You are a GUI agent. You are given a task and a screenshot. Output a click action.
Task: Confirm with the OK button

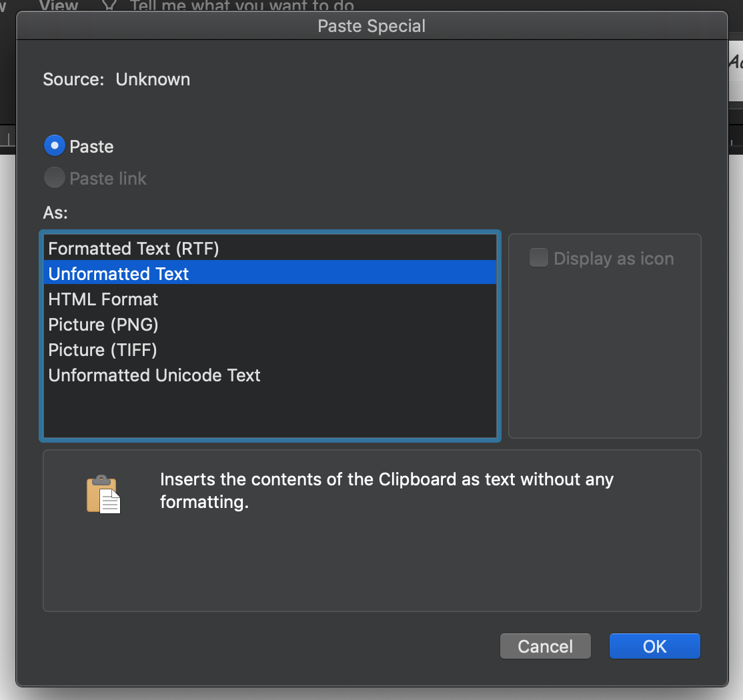[654, 646]
